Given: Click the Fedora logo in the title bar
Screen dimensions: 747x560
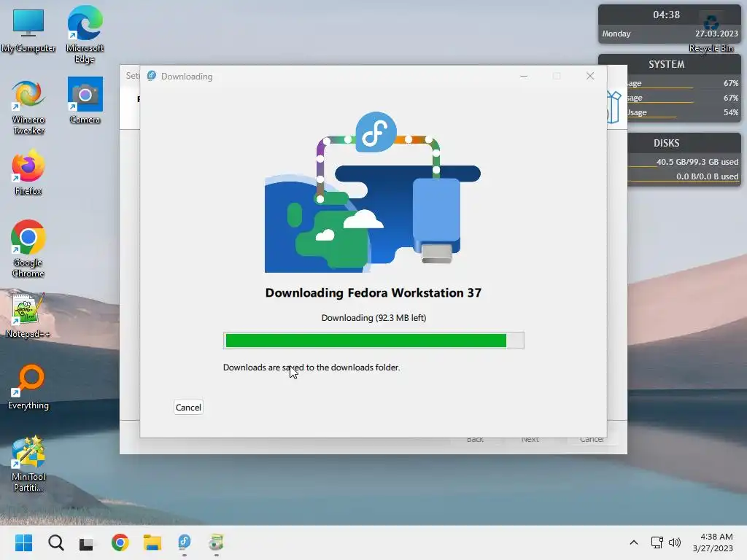Looking at the screenshot, I should [152, 76].
